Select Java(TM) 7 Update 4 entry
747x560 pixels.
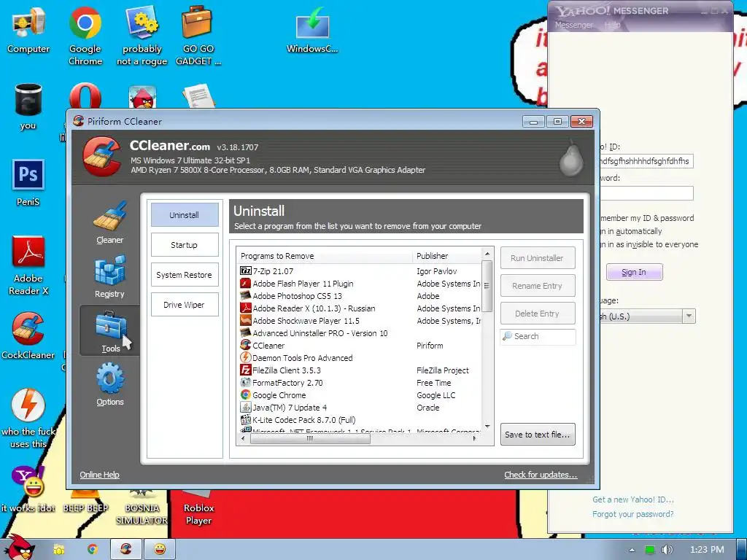click(x=360, y=407)
